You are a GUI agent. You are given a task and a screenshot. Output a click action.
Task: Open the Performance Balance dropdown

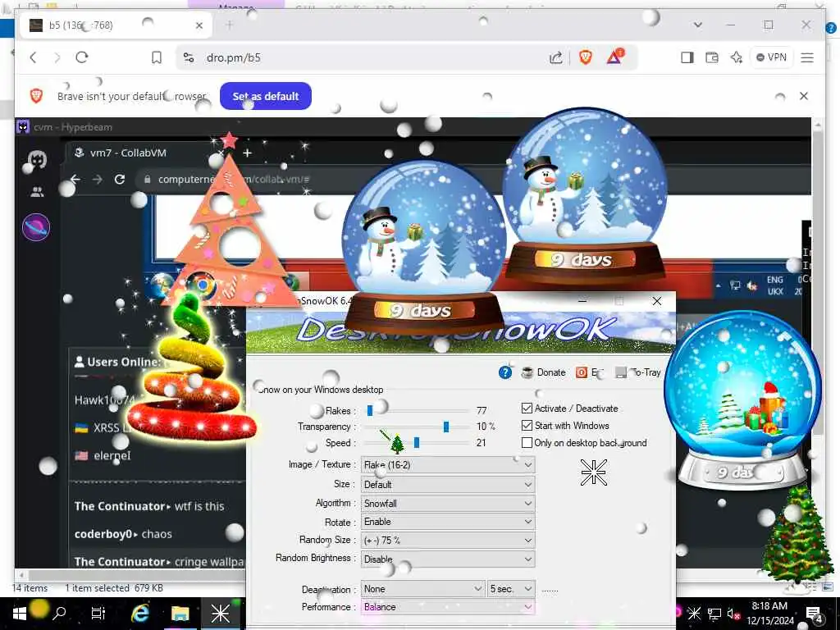(x=448, y=606)
